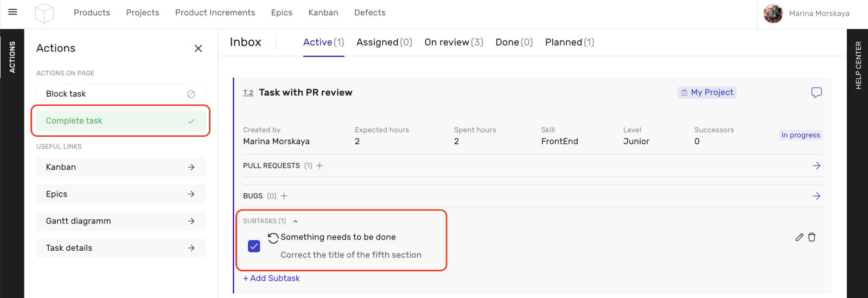
Task: Click the Add Subtask link
Action: pyautogui.click(x=271, y=278)
